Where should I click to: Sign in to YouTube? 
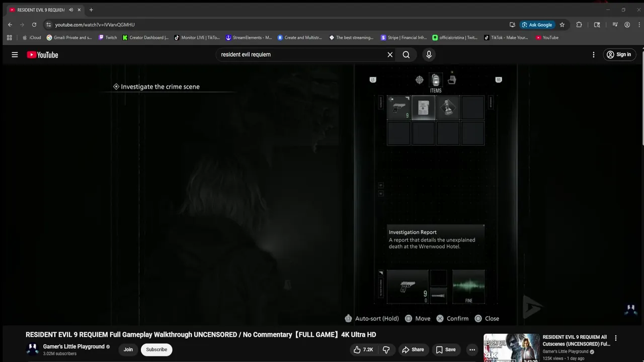619,54
